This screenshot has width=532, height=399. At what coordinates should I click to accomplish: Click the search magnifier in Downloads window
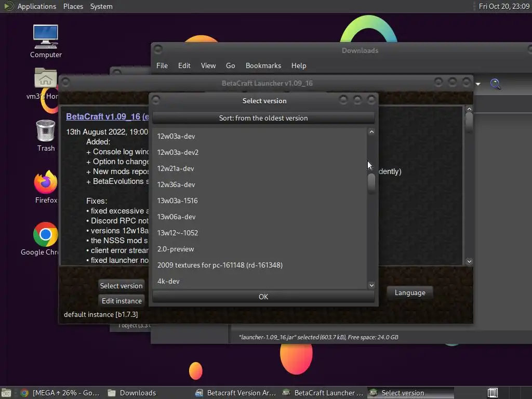tap(495, 84)
